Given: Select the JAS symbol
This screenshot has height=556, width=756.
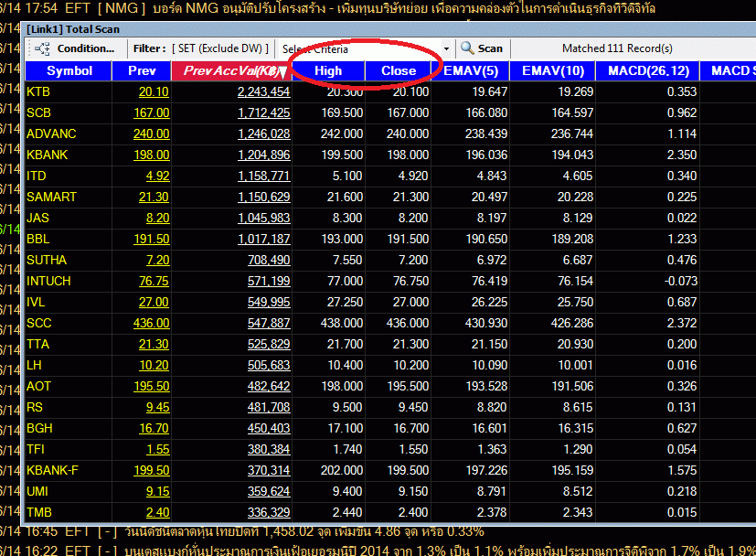Looking at the screenshot, I should pyautogui.click(x=37, y=218).
